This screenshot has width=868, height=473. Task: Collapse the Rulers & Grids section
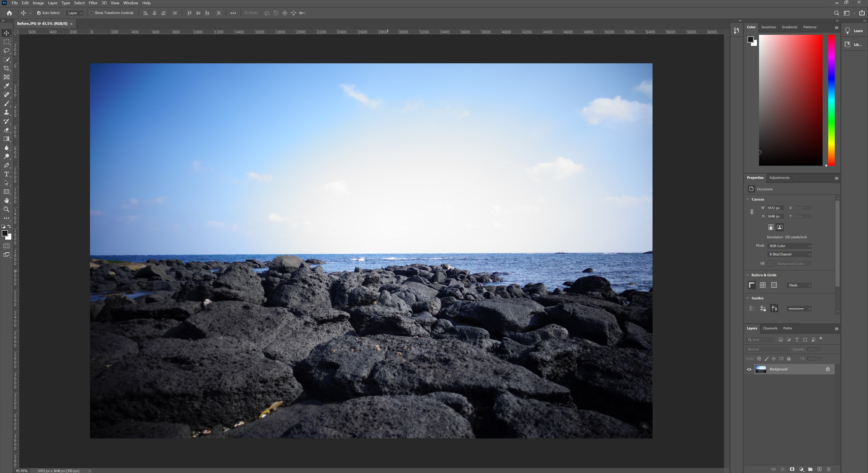point(748,275)
